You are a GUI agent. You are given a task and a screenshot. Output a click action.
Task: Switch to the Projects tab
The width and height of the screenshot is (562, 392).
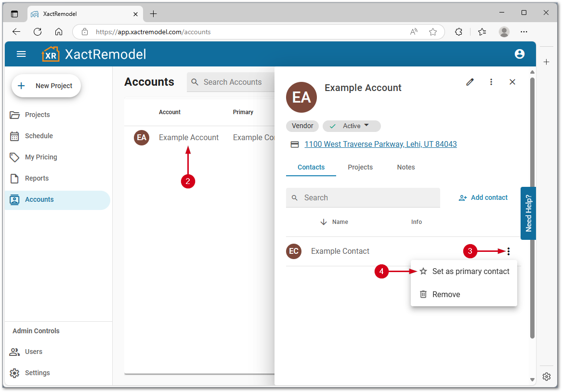point(360,167)
